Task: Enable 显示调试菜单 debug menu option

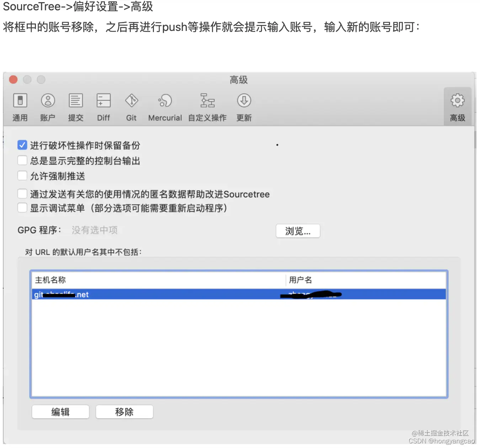Action: click(x=22, y=208)
